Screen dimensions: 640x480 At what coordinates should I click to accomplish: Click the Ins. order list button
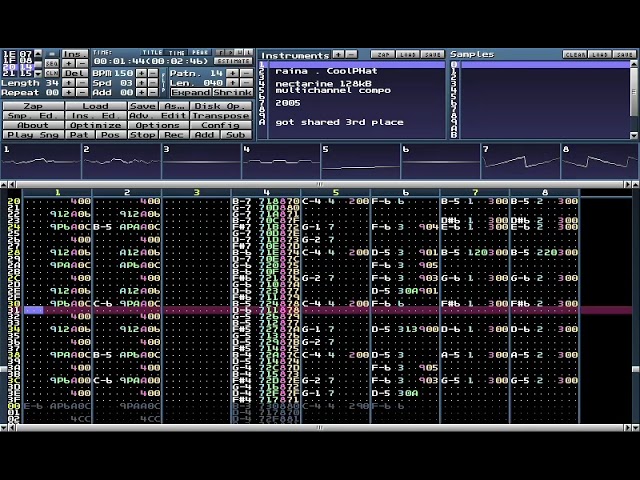75,54
